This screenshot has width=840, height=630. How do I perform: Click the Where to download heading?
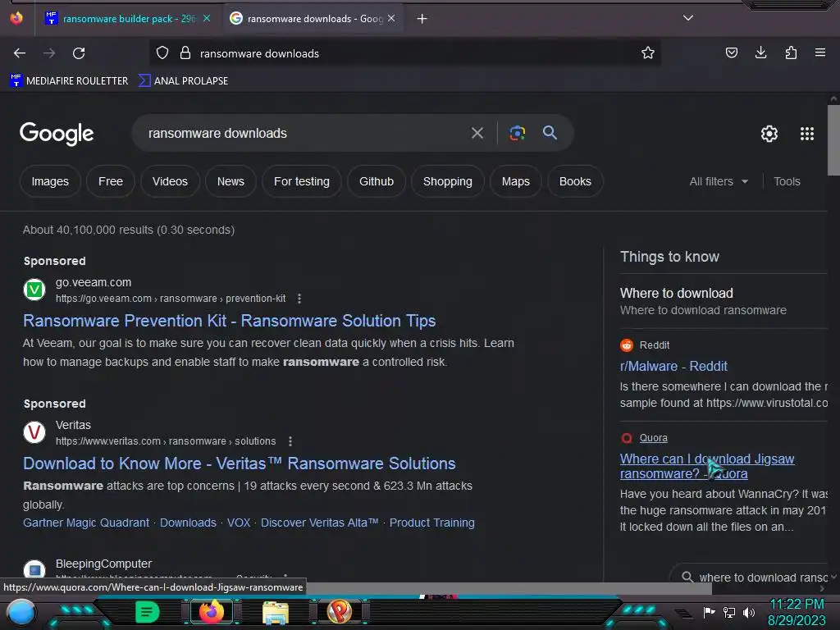(676, 293)
